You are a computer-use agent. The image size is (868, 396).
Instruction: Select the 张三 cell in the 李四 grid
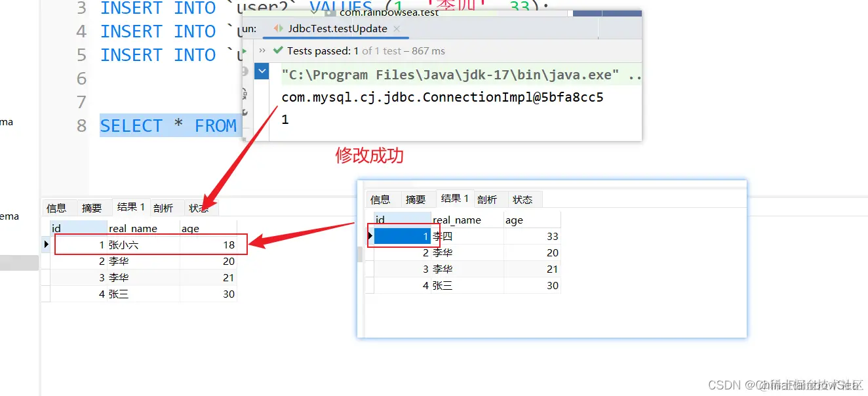[x=467, y=285]
